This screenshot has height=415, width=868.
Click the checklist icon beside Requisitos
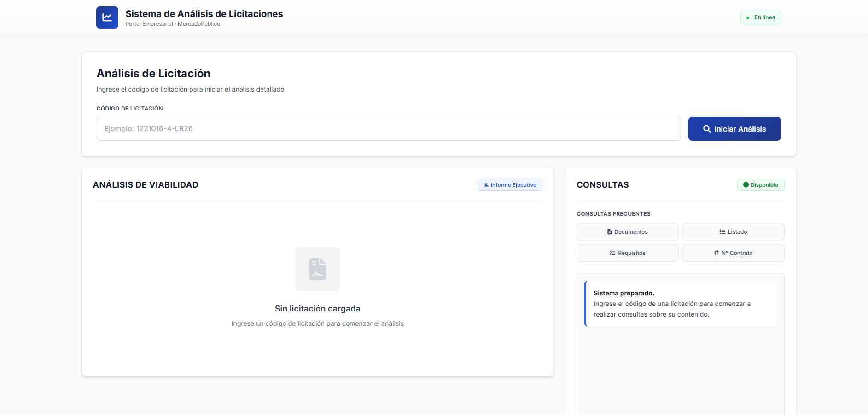612,253
